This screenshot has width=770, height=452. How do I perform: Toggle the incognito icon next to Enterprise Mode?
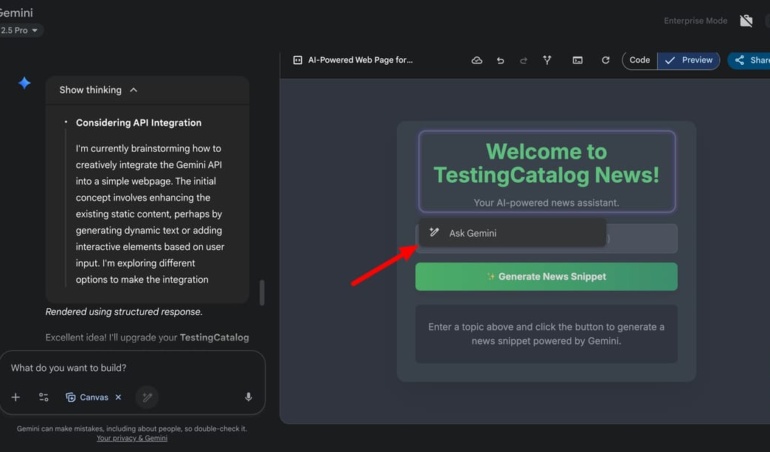tap(746, 21)
